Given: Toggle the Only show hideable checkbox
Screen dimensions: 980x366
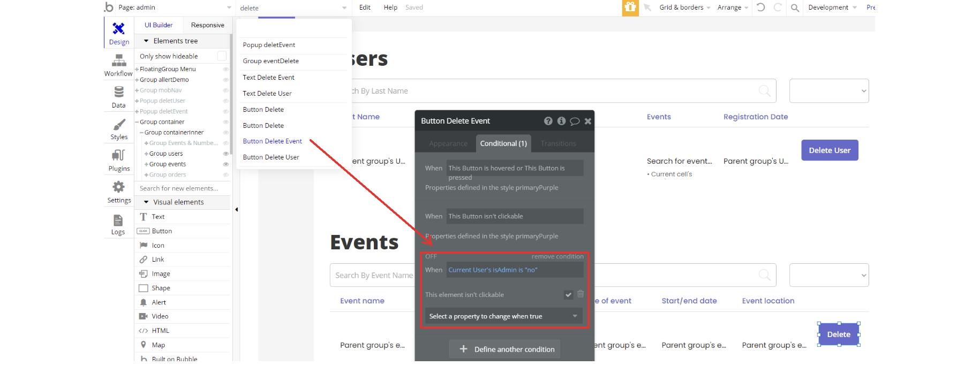Looking at the screenshot, I should [x=222, y=56].
